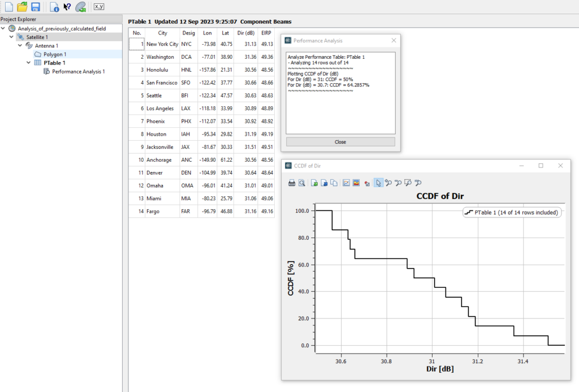
Task: Save the project with floppy disk icon
Action: coord(35,7)
